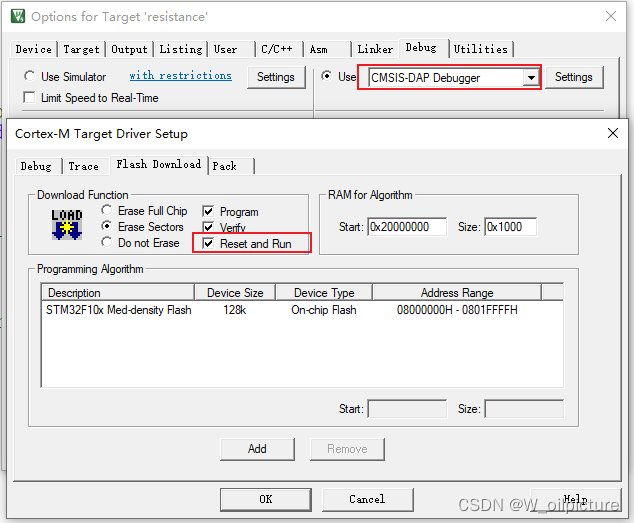Click the LOAD flash download icon
The image size is (634, 523).
click(x=67, y=224)
